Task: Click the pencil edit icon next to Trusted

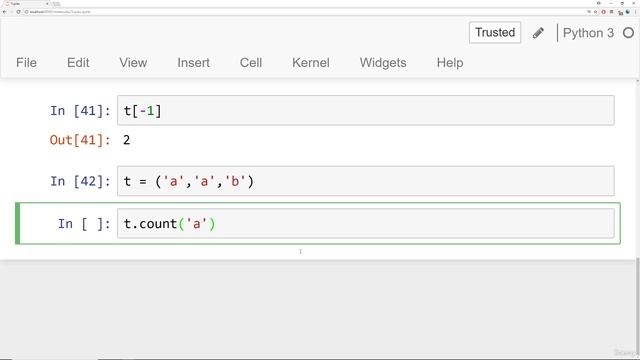Action: tap(538, 33)
